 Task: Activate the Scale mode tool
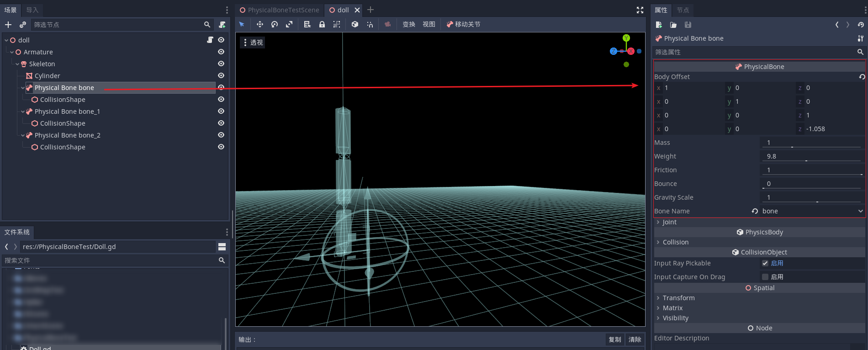289,24
